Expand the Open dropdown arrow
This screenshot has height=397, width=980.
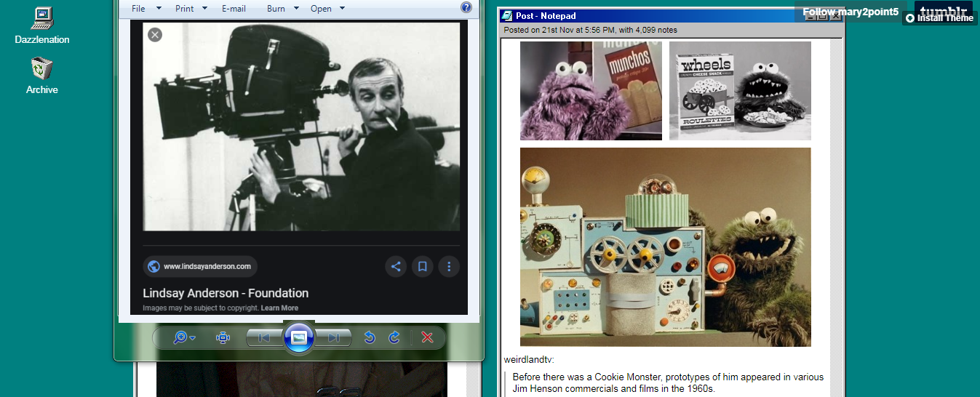click(342, 9)
